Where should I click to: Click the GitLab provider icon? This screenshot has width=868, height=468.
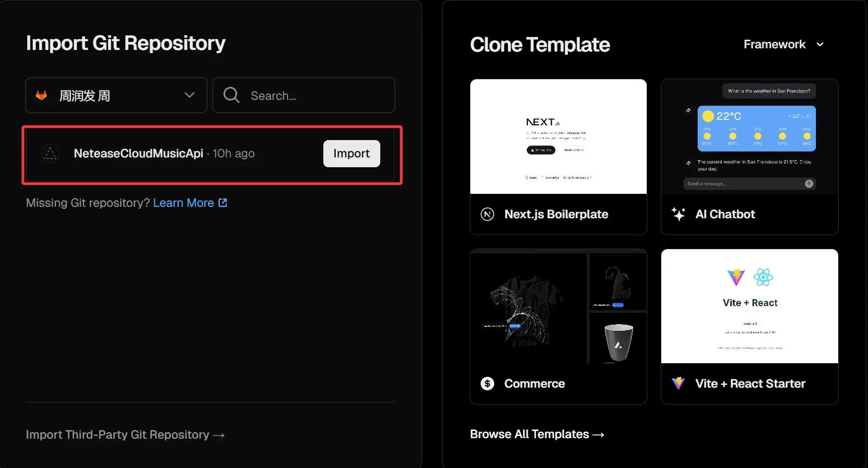click(42, 95)
